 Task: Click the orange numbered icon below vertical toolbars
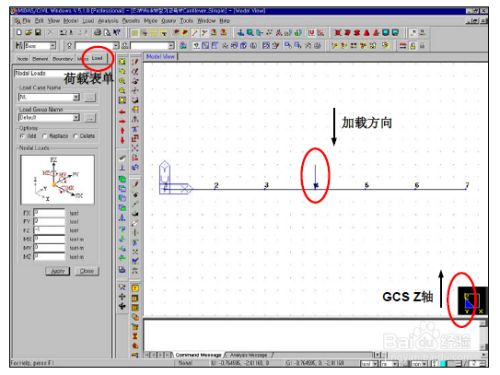pyautogui.click(x=135, y=288)
